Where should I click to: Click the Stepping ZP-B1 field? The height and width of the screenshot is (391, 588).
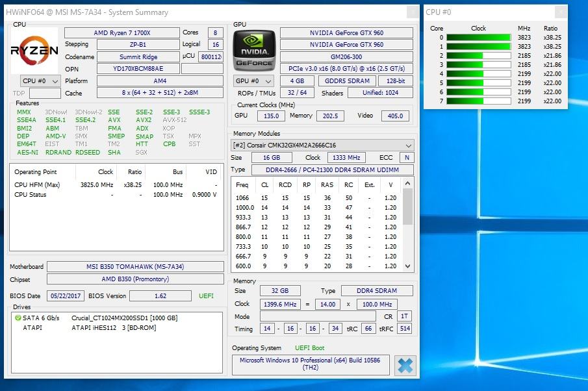pos(138,45)
